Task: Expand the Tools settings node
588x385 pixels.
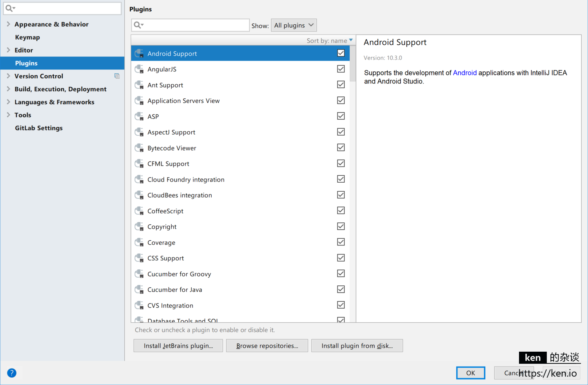Action: 8,115
